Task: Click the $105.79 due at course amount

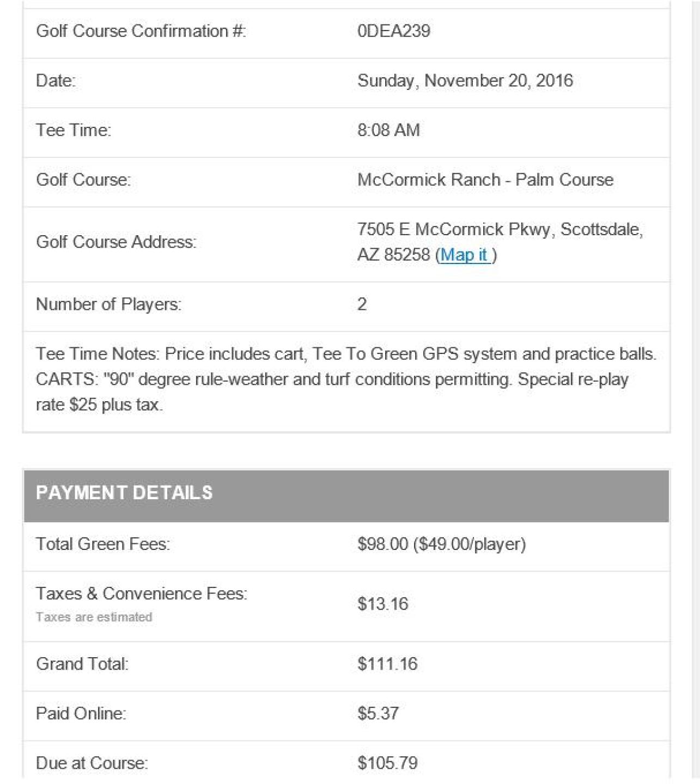Action: point(387,763)
